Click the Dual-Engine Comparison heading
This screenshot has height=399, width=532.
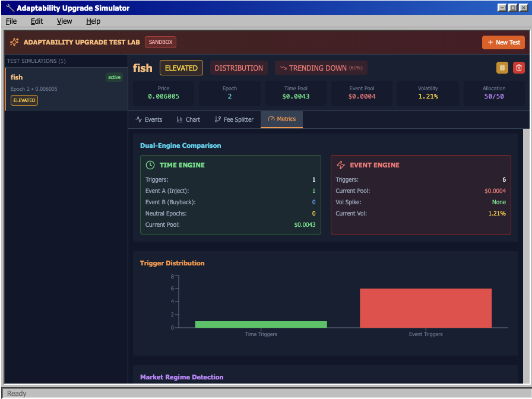pyautogui.click(x=180, y=145)
